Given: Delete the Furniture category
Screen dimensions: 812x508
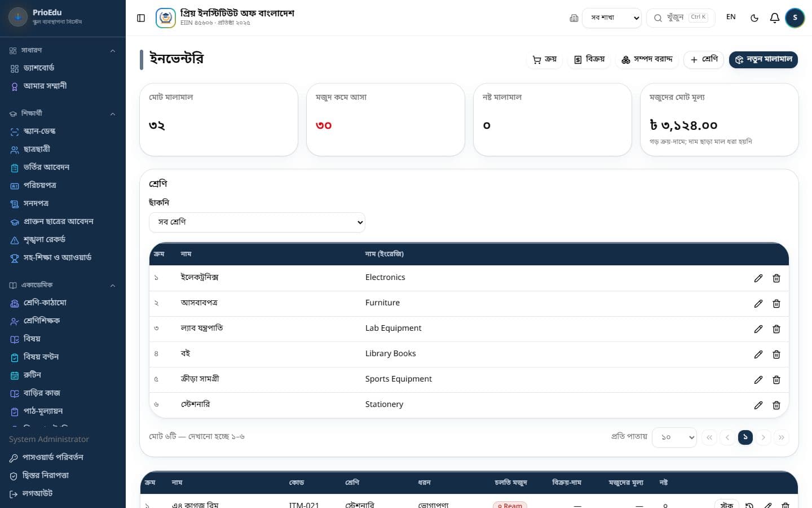Looking at the screenshot, I should point(776,304).
